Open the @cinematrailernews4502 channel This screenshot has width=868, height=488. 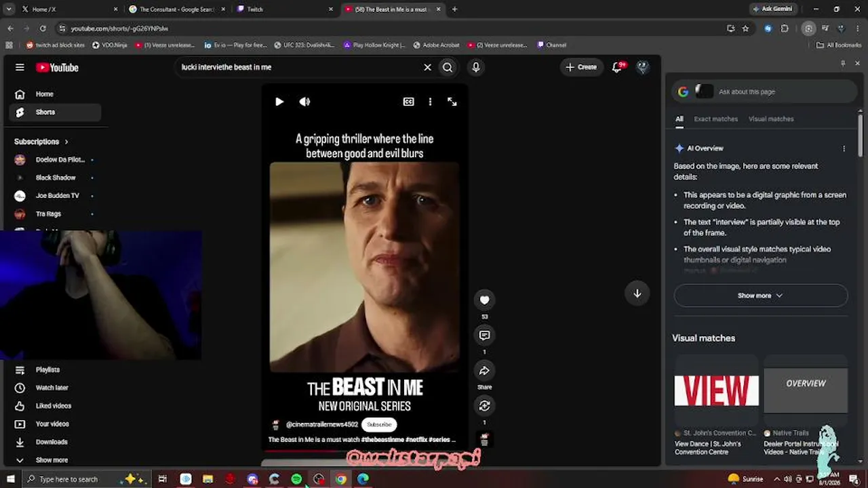(322, 424)
